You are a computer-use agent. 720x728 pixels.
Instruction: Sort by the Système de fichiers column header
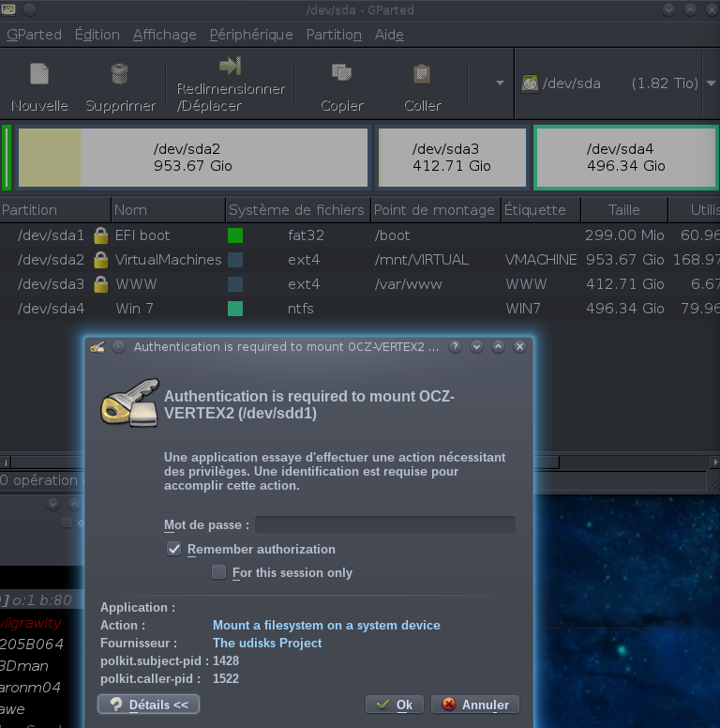pyautogui.click(x=298, y=210)
